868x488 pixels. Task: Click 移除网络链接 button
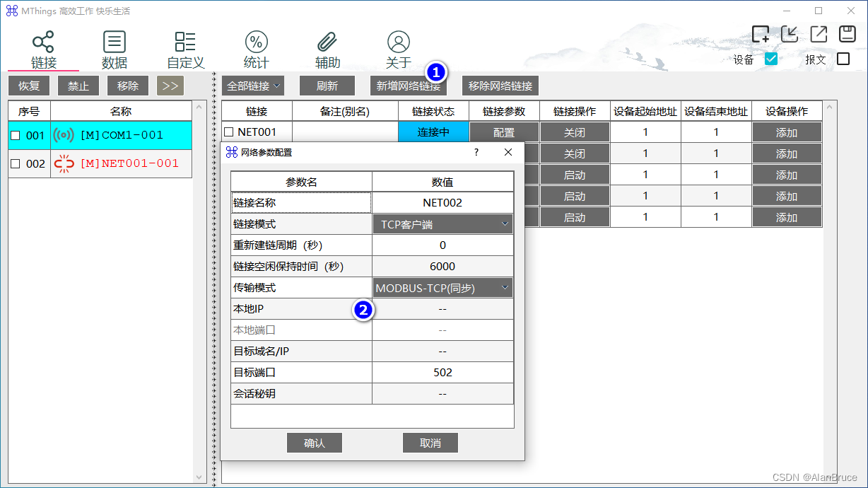point(500,86)
